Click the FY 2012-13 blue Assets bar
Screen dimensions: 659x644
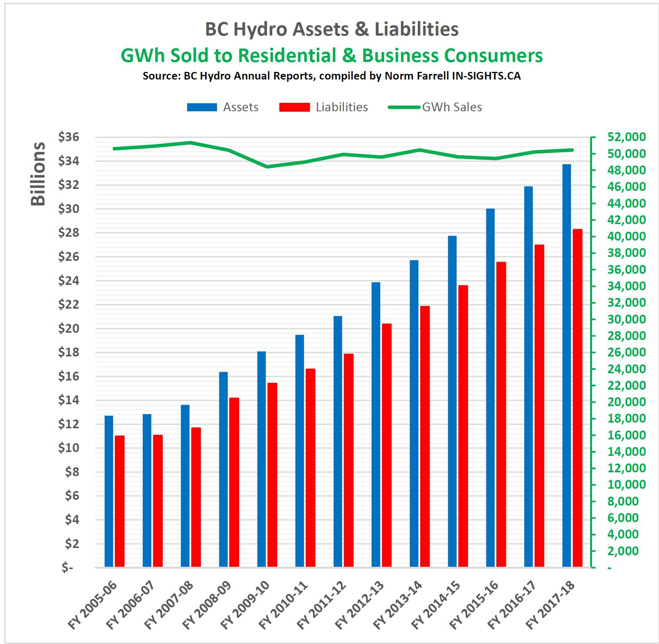pyautogui.click(x=376, y=424)
